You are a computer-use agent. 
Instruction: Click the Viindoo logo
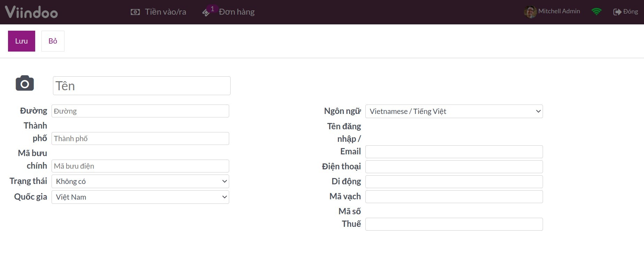point(31,12)
